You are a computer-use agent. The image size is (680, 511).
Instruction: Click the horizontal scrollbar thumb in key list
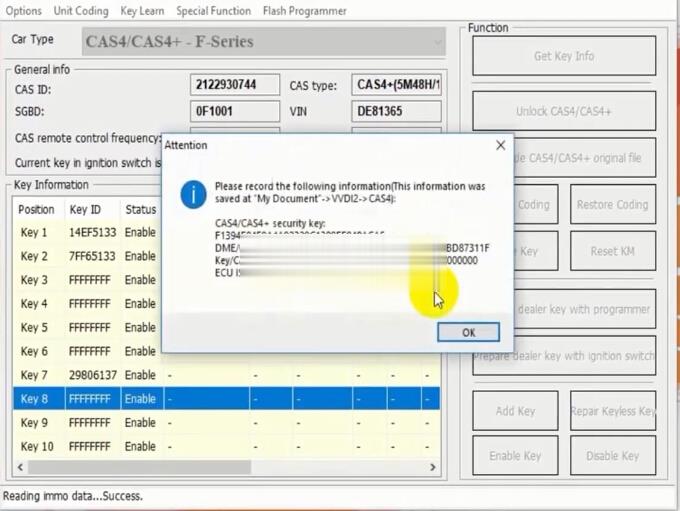[139, 467]
